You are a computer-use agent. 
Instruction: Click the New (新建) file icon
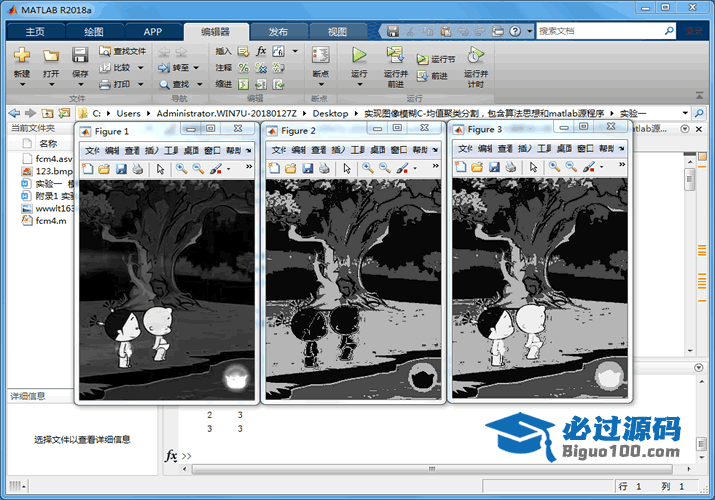[x=21, y=55]
